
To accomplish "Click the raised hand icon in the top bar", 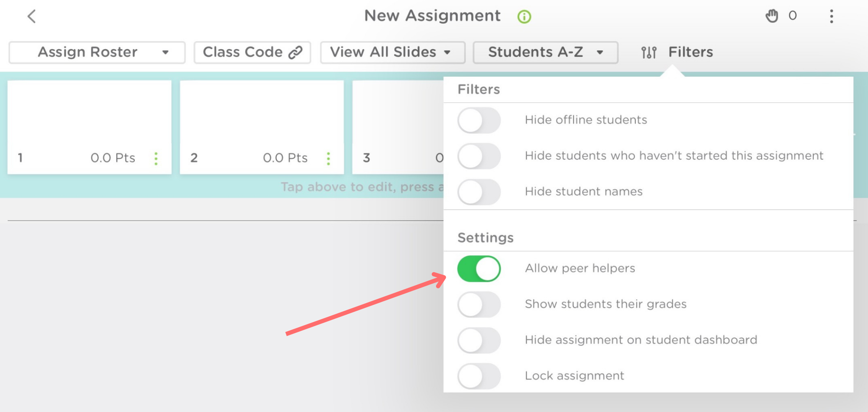I will click(772, 16).
